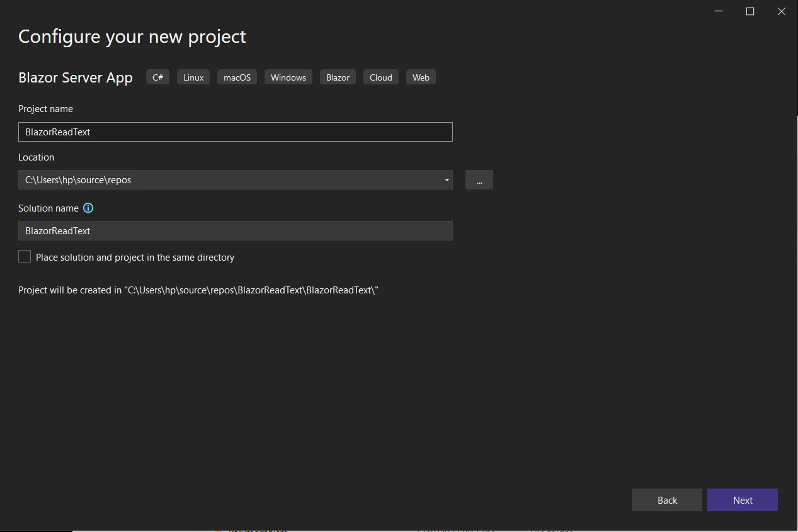Focus the Project name text field

(x=235, y=132)
